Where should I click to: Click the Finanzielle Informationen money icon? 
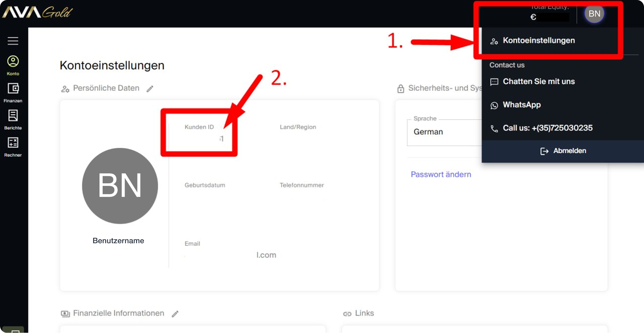click(x=65, y=314)
